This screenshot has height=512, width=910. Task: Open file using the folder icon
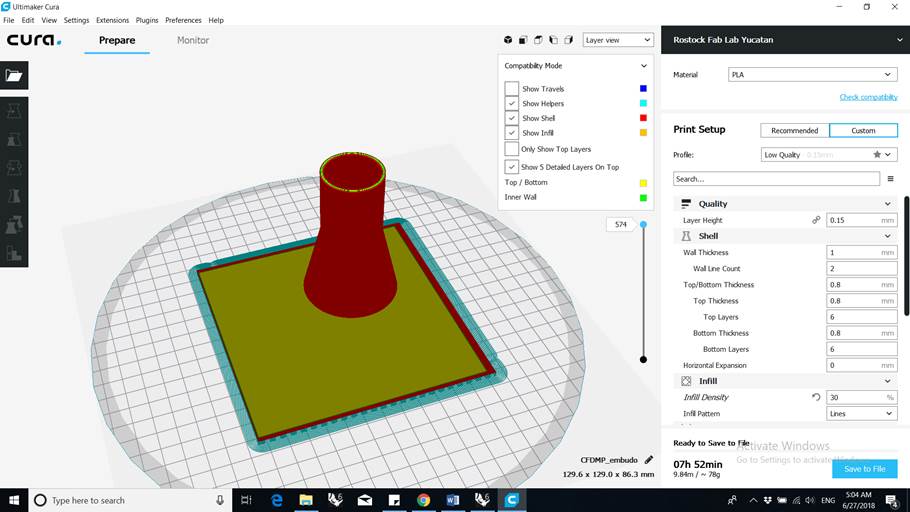coord(14,75)
